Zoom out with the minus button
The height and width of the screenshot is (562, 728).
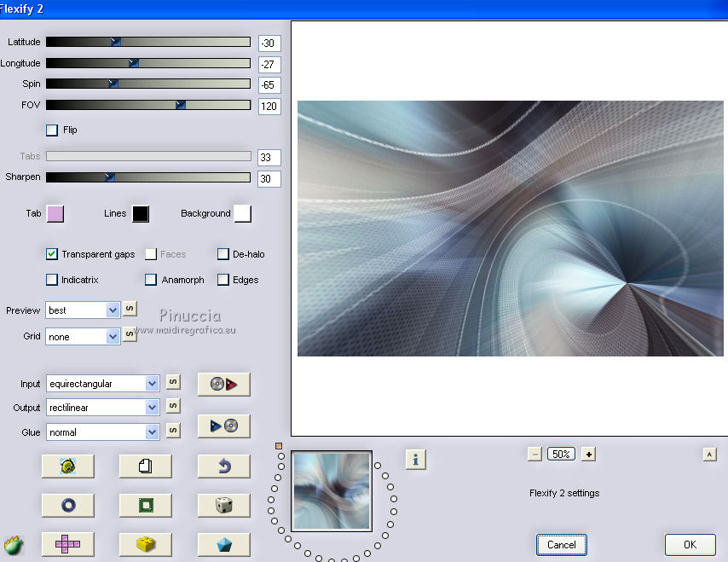(534, 455)
